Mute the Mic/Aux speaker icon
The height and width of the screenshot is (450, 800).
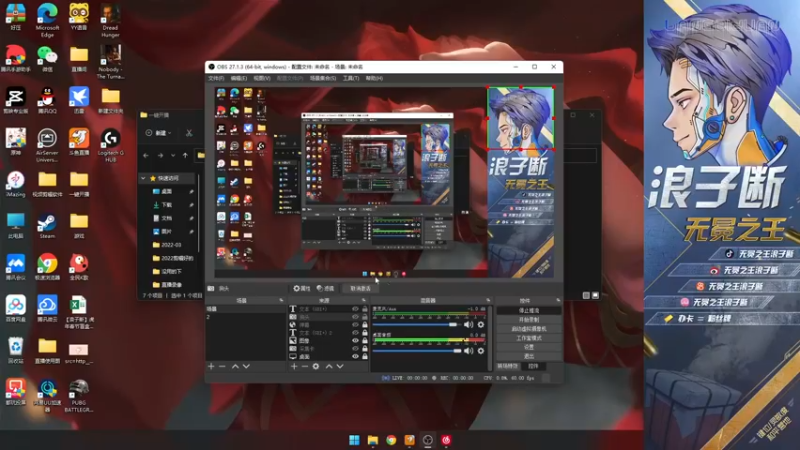468,324
